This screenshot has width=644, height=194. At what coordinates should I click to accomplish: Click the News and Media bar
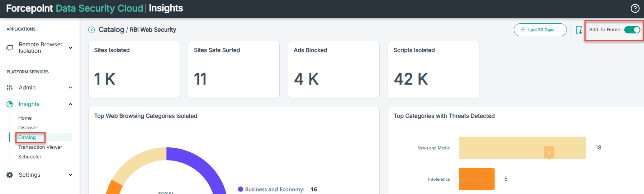[x=522, y=148]
